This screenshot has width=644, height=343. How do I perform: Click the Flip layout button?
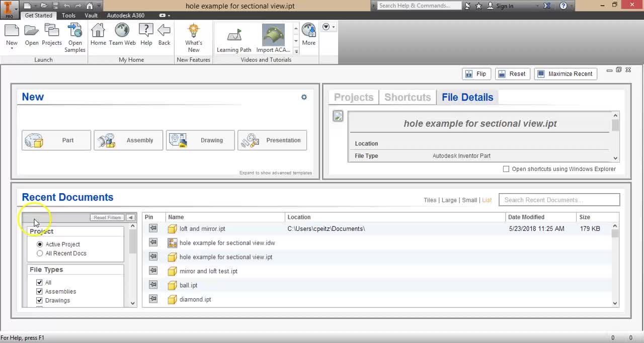pyautogui.click(x=476, y=74)
